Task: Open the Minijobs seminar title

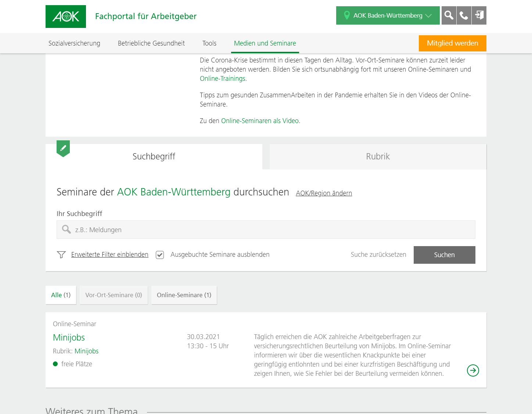Action: click(x=69, y=338)
